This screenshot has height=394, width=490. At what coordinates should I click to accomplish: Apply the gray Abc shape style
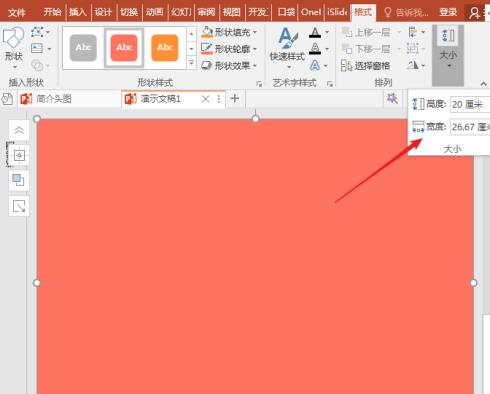[x=83, y=48]
